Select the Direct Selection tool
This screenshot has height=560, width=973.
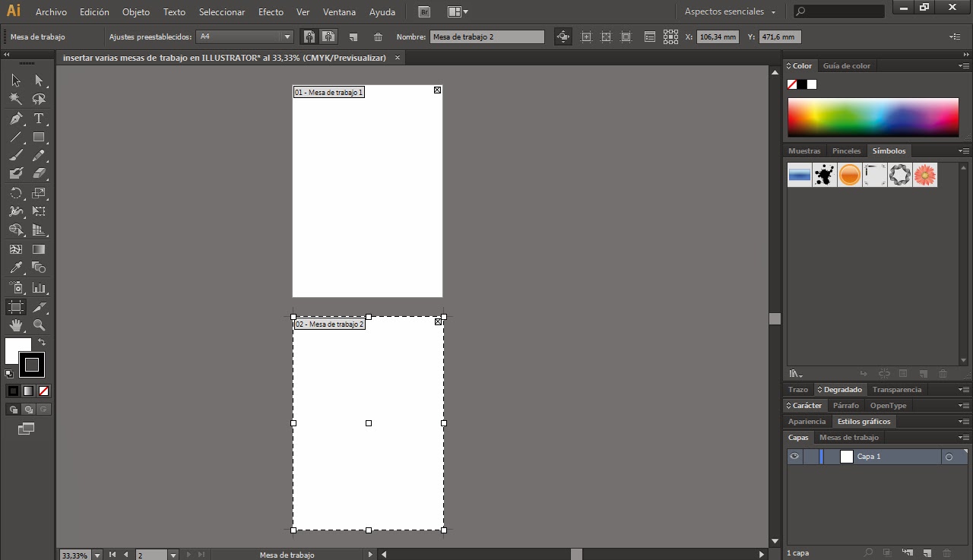click(x=39, y=80)
